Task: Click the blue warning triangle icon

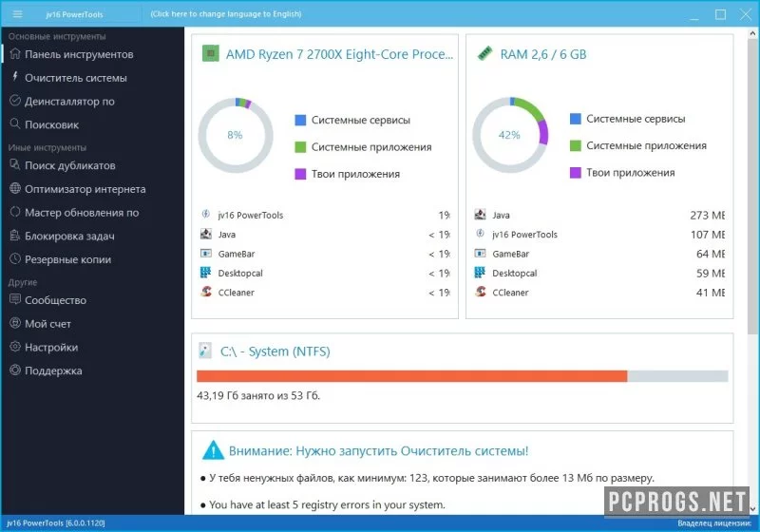Action: coord(213,450)
